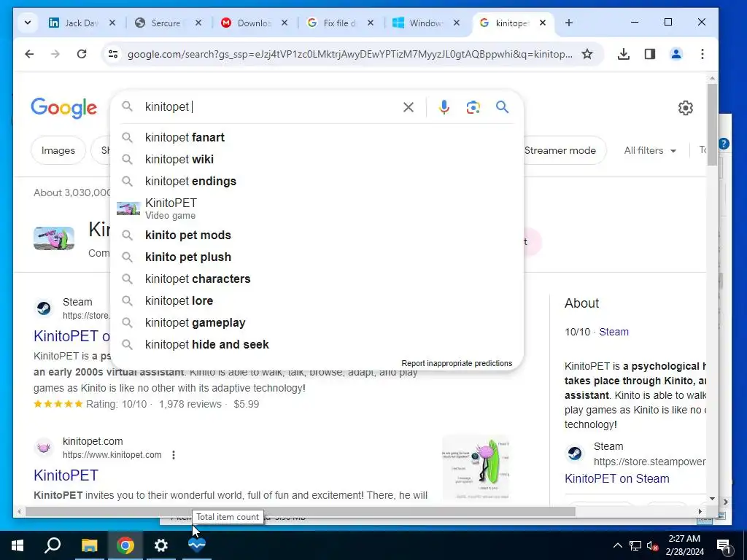Click the horizontal page scrollbar
Screen dimensions: 747x560
[300, 512]
